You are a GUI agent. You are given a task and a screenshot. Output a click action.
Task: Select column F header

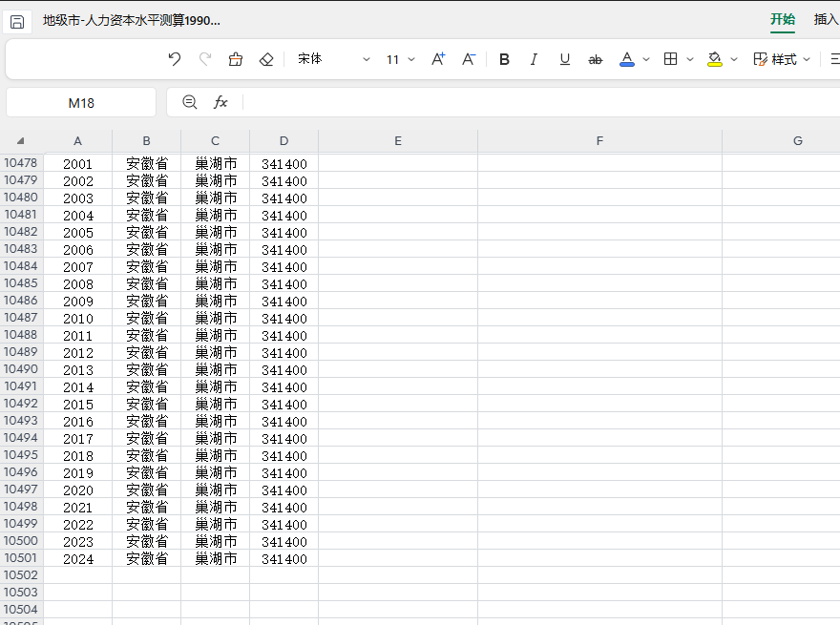point(599,141)
